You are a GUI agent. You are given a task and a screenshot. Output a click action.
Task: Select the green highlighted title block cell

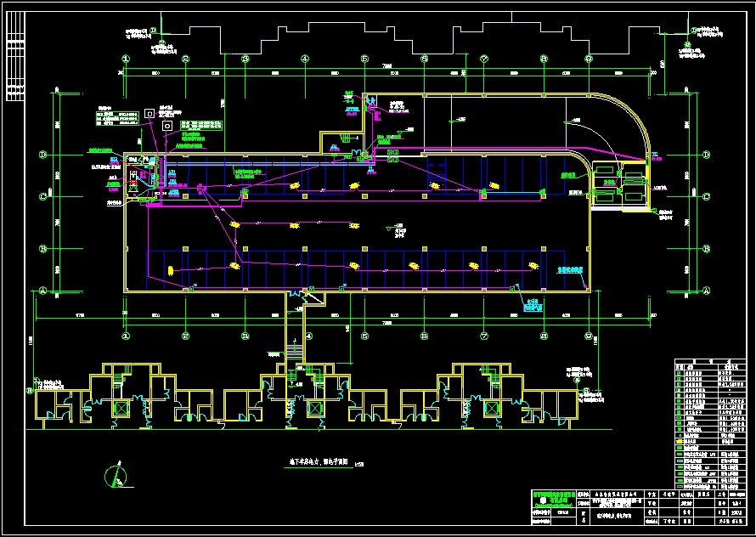(552, 496)
